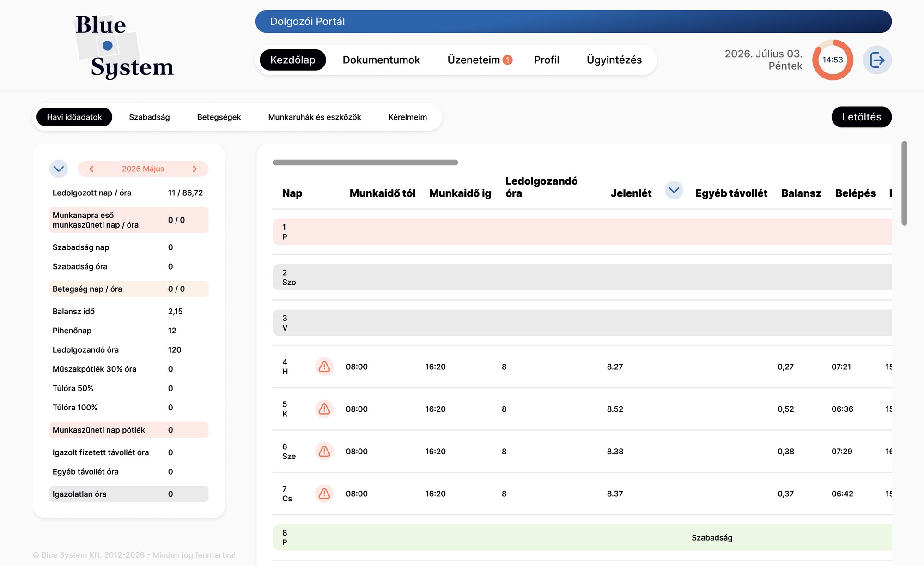Click the 07:21 entry time cell
This screenshot has width=924, height=566.
pyautogui.click(x=841, y=367)
